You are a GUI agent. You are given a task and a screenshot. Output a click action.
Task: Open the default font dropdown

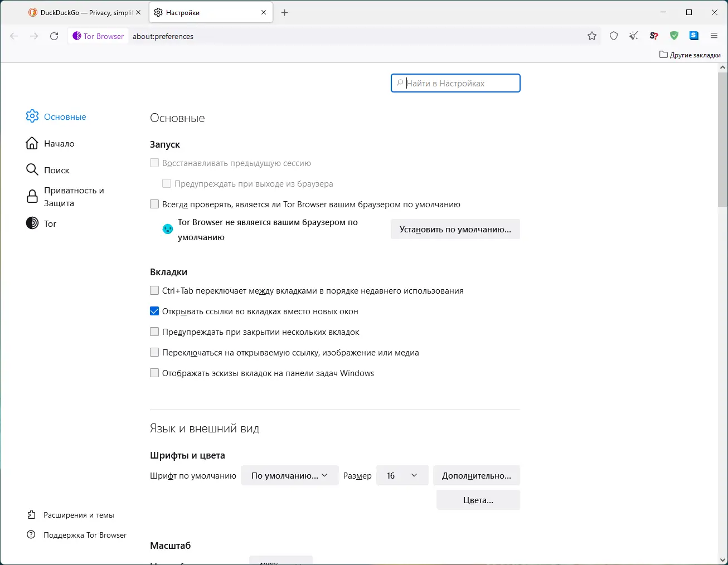[x=289, y=476]
